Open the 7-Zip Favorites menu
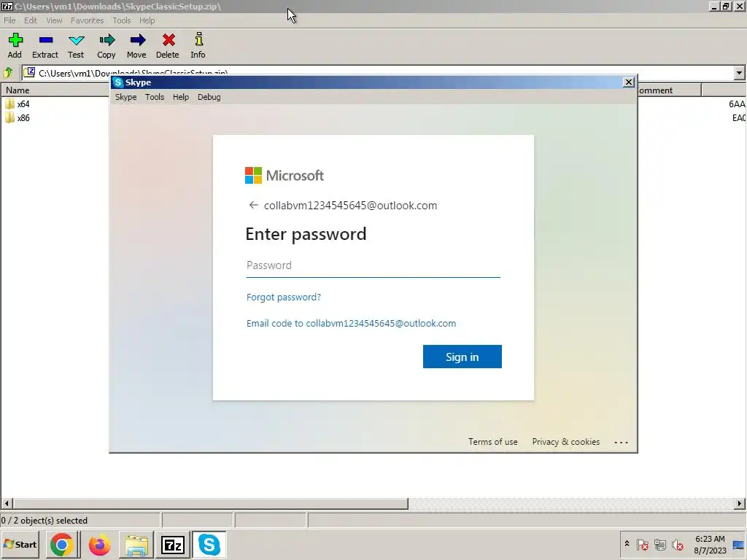 click(x=88, y=20)
